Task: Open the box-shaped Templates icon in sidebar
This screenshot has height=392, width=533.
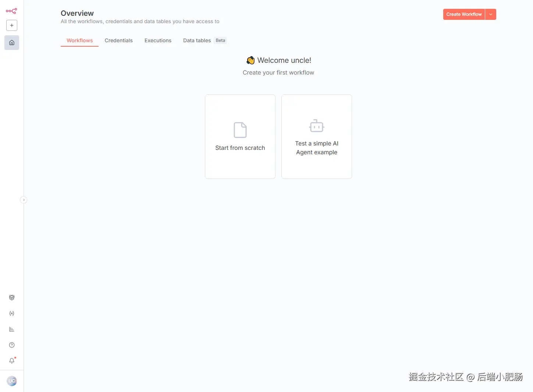Action: (x=12, y=298)
